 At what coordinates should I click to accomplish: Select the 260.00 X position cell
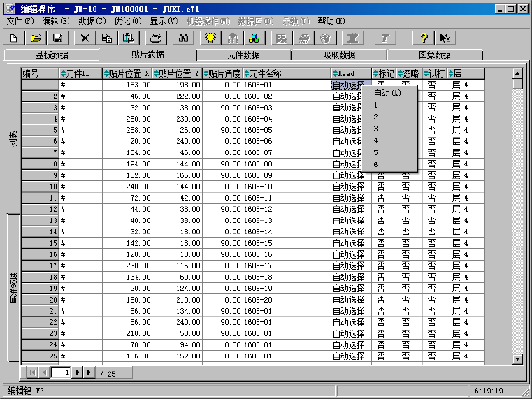point(127,119)
